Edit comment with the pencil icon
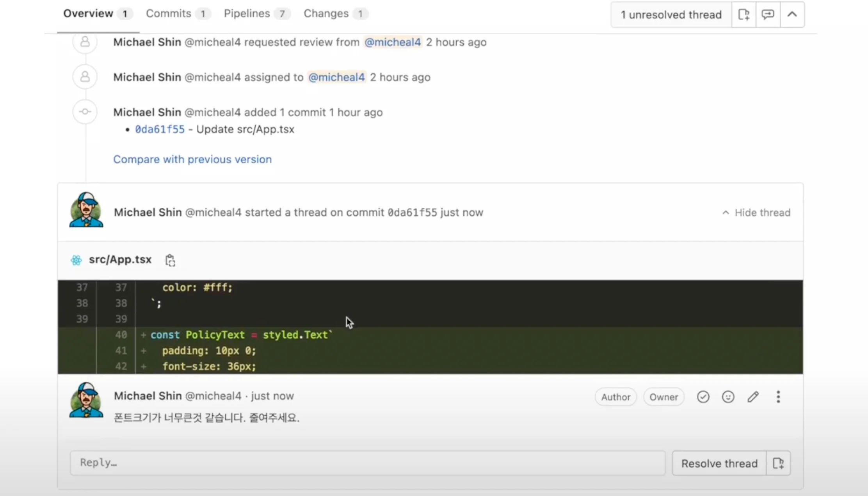 click(753, 397)
